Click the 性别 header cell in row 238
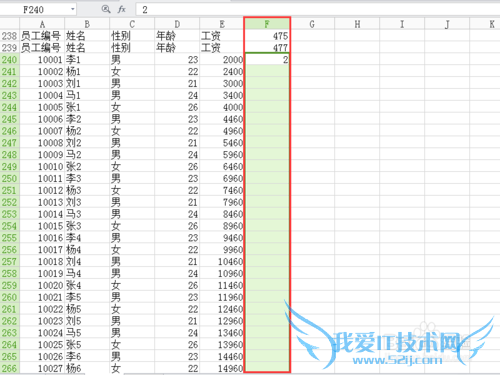Screen dimensions: 500x375 click(132, 36)
